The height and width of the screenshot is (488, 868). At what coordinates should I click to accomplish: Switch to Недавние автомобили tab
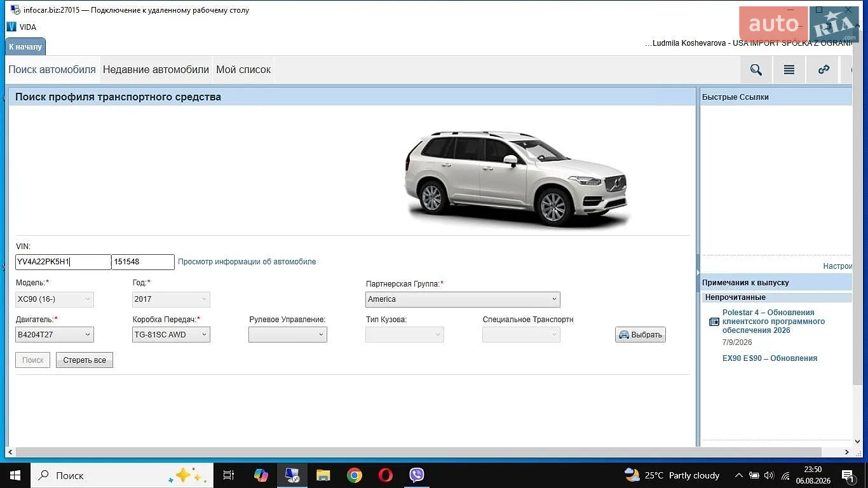click(156, 70)
